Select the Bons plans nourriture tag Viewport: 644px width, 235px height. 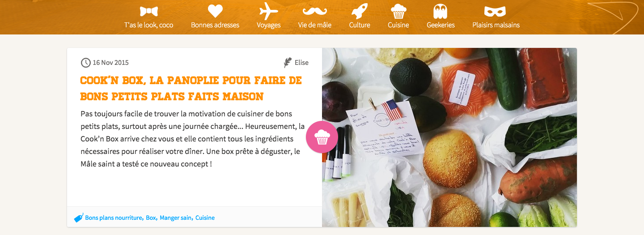[113, 218]
